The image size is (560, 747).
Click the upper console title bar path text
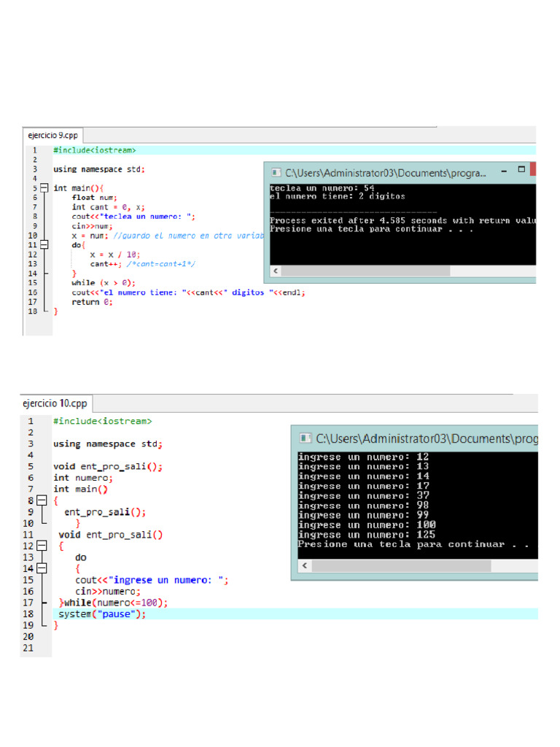click(x=386, y=173)
